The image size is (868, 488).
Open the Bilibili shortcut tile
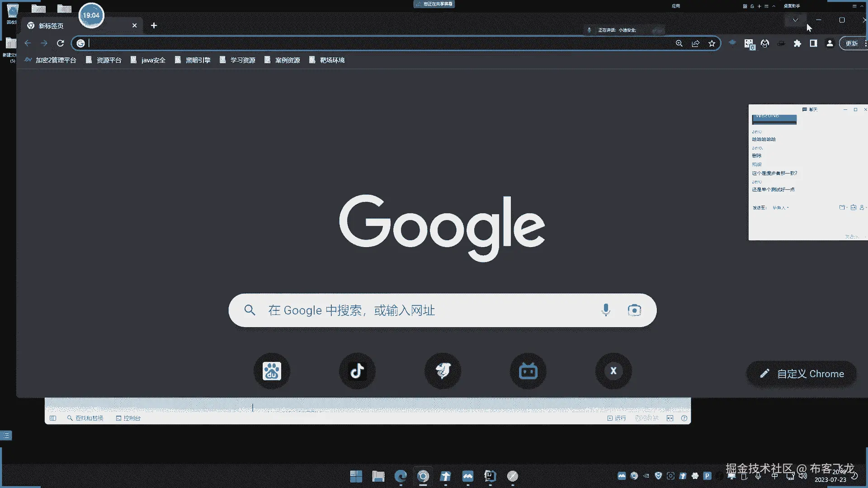[x=528, y=371]
